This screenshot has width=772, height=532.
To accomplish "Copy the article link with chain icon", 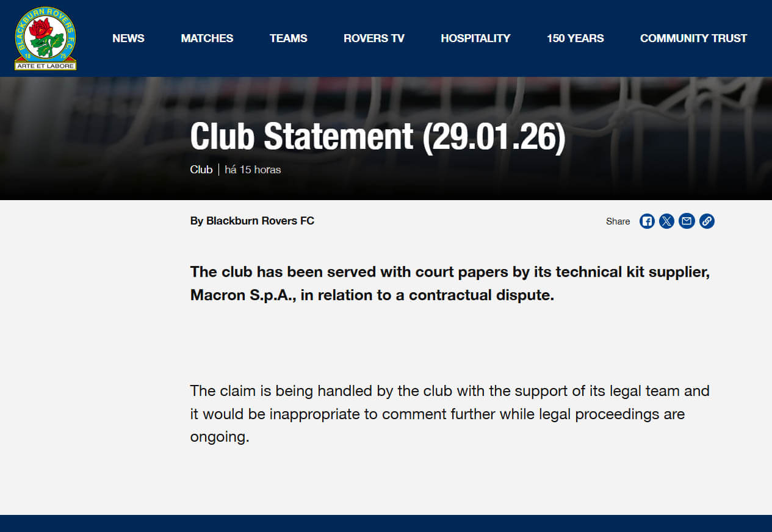I will tap(707, 221).
